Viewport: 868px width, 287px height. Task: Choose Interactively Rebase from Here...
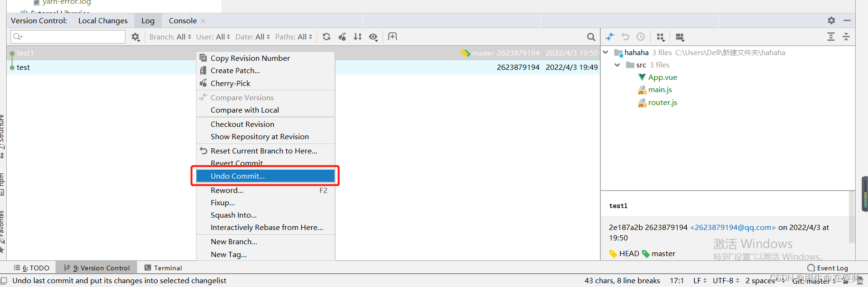pyautogui.click(x=266, y=227)
